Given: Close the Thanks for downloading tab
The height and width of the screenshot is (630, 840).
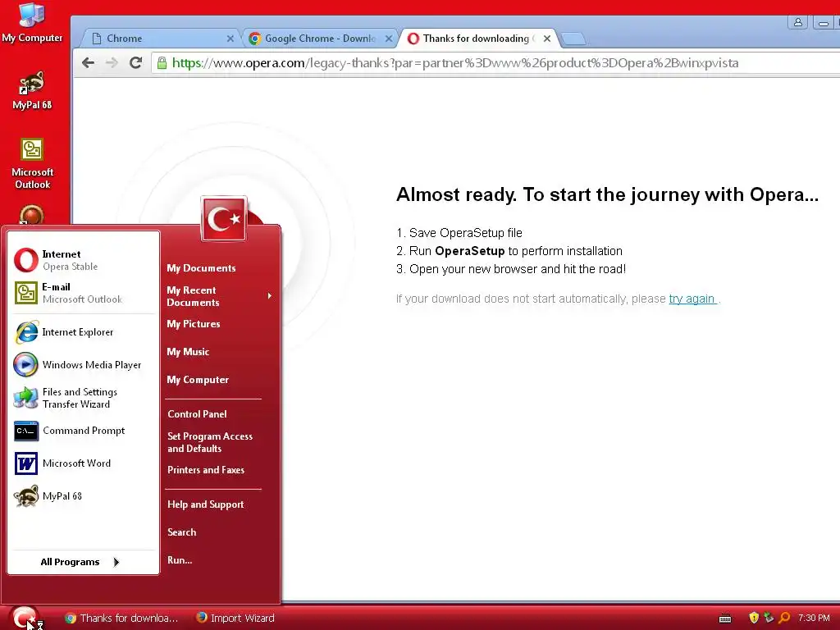Looking at the screenshot, I should click(547, 39).
